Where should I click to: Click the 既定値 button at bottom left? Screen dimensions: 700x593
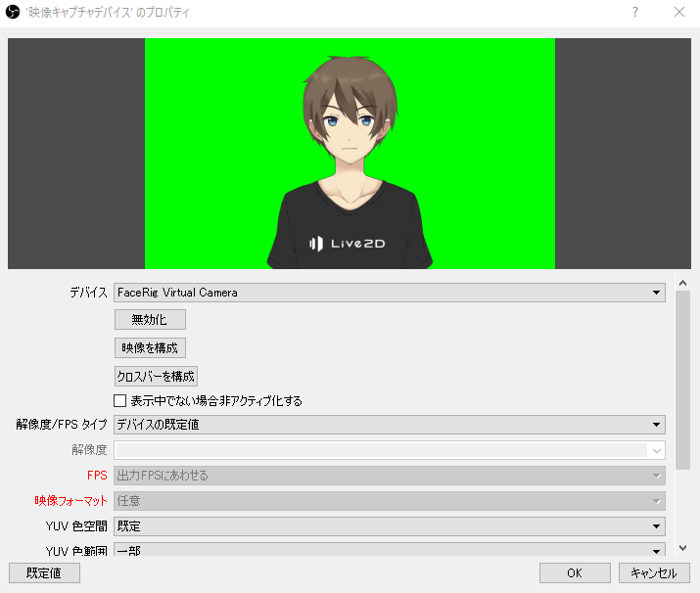[x=44, y=572]
